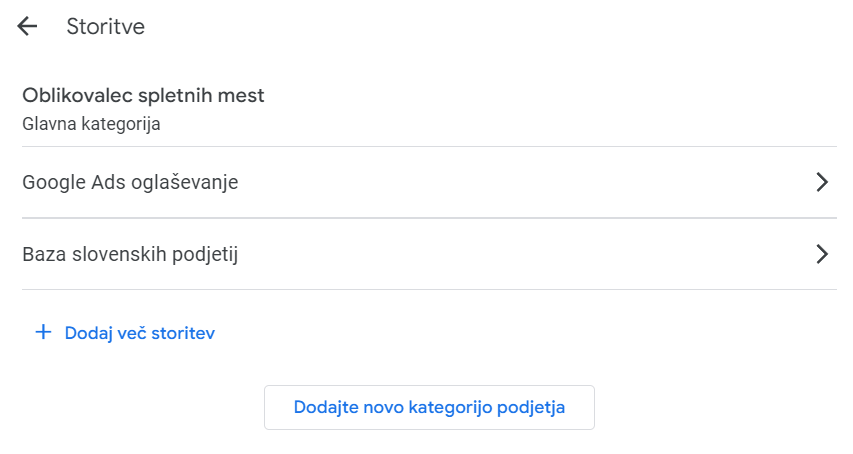
Task: Tap the right chevron beside Google Ads
Action: [822, 182]
